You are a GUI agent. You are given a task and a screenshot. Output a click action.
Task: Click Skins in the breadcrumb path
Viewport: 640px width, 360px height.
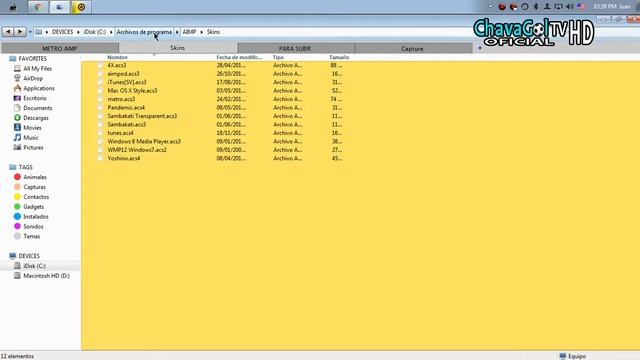point(213,32)
